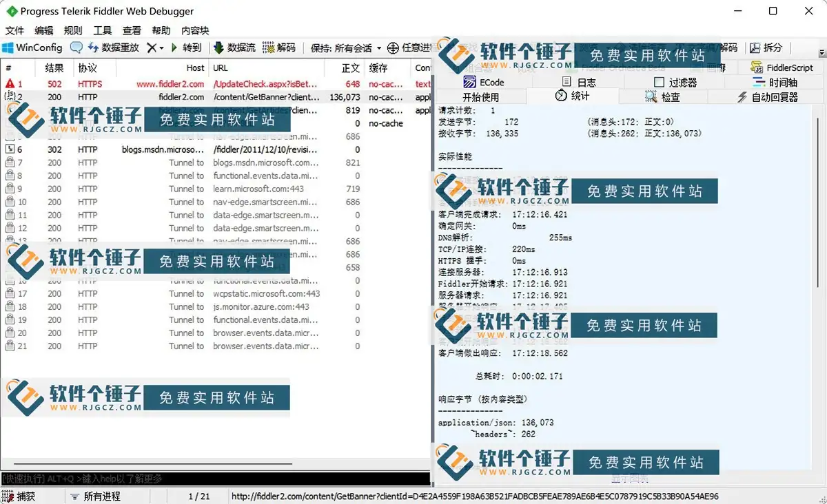Image resolution: width=827 pixels, height=504 pixels.
Task: Select session 9 learn.microsoft.com:443
Action: tap(215, 189)
